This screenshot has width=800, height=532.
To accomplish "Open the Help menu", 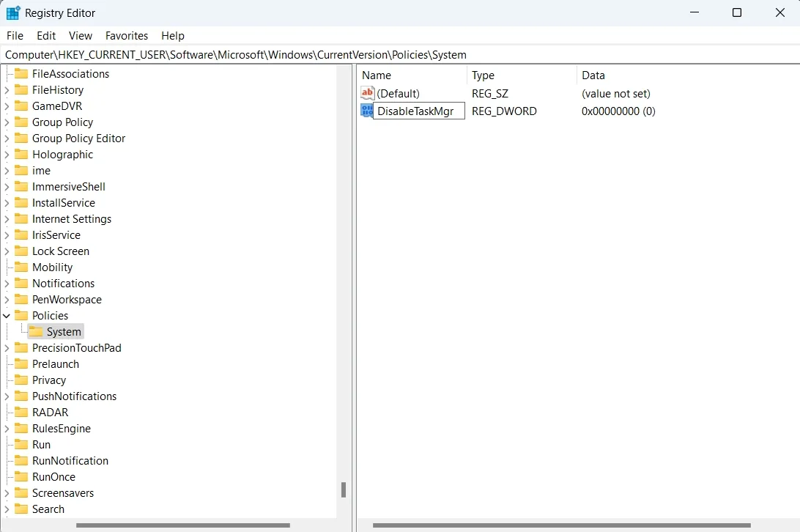I will 173,36.
